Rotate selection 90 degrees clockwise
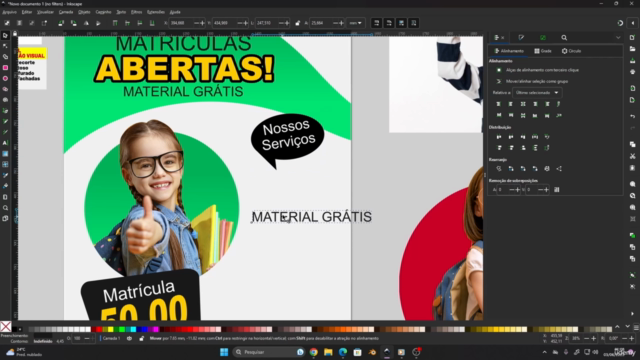640x360 pixels. (x=73, y=23)
